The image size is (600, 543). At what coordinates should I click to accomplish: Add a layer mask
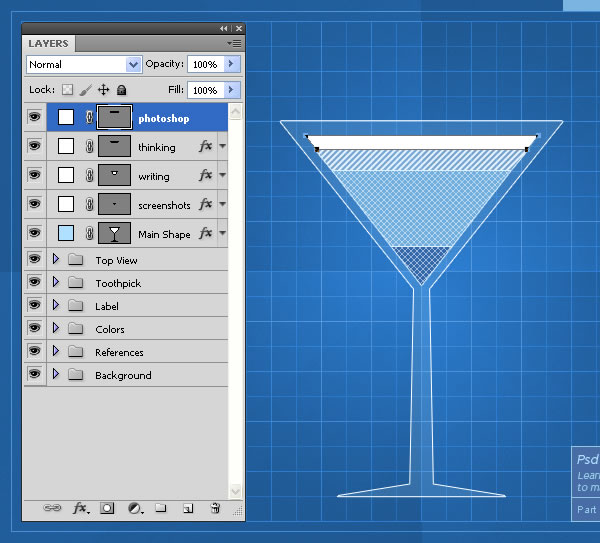107,508
